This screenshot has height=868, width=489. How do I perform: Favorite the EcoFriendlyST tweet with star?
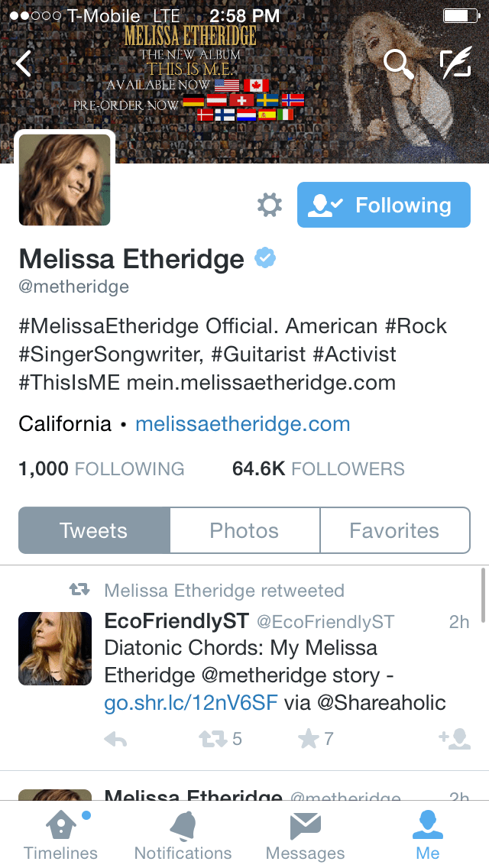click(316, 739)
